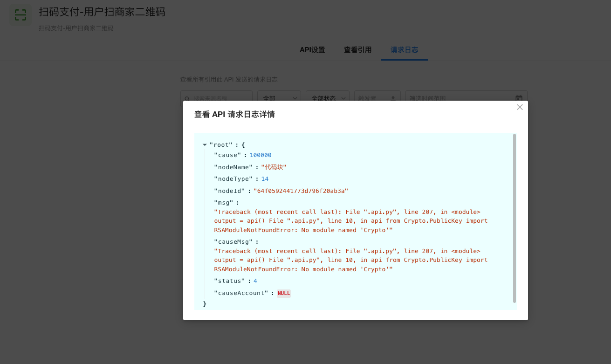Click the dialog title 查看 API 请求日志详情
Viewport: 611px width, 364px height.
(x=234, y=114)
